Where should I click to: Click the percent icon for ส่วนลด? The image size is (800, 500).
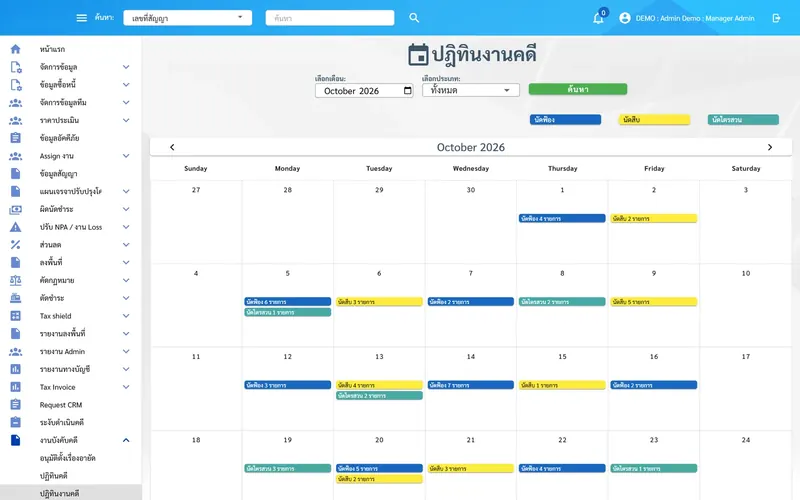pos(15,245)
